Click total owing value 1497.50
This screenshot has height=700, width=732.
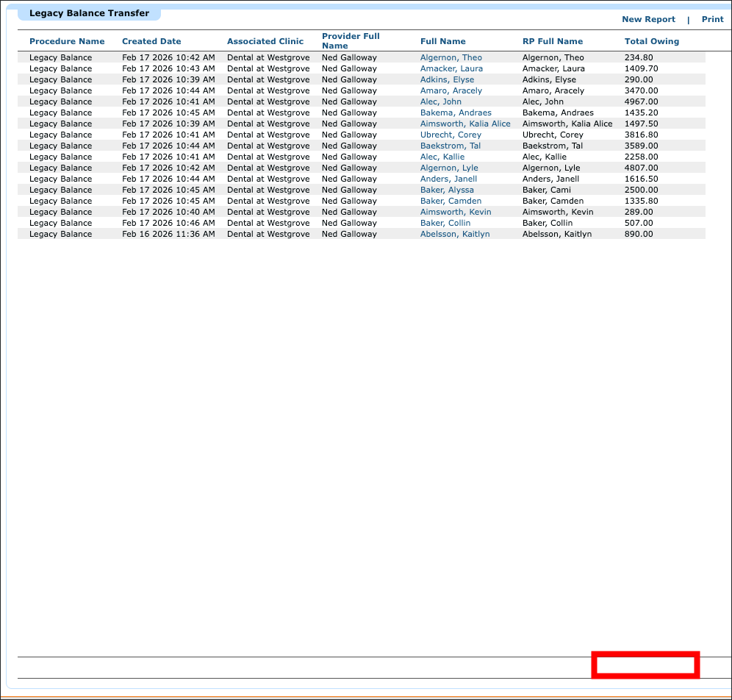642,124
